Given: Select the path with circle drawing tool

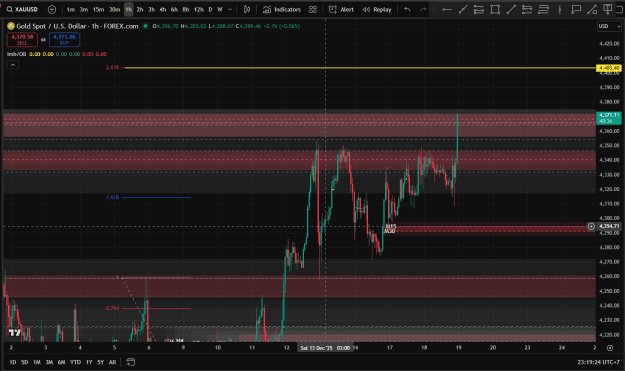Looking at the screenshot, I should [592, 9].
